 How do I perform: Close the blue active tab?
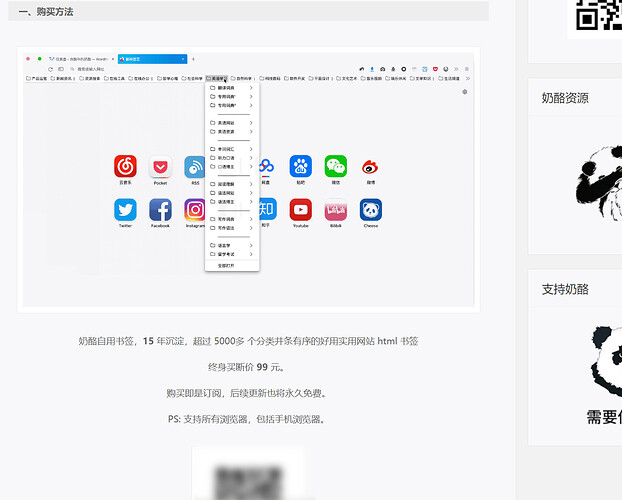[183, 59]
